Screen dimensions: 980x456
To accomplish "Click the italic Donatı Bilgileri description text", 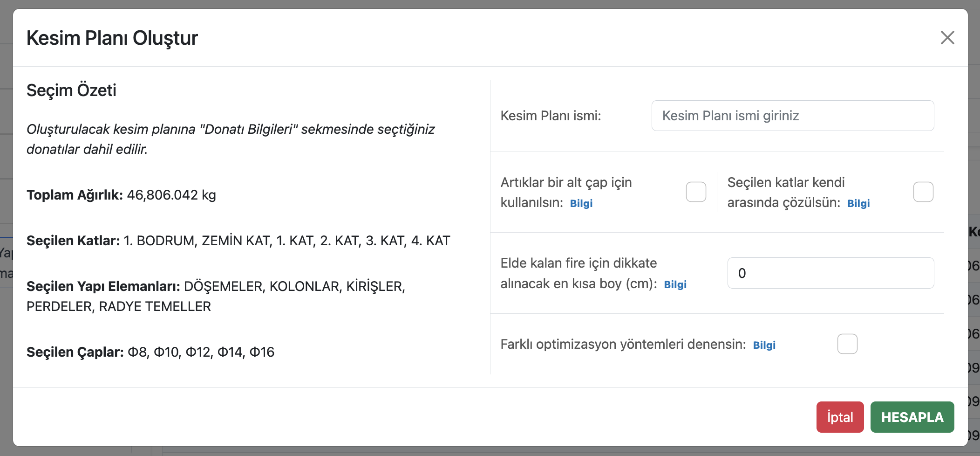I will click(x=231, y=129).
